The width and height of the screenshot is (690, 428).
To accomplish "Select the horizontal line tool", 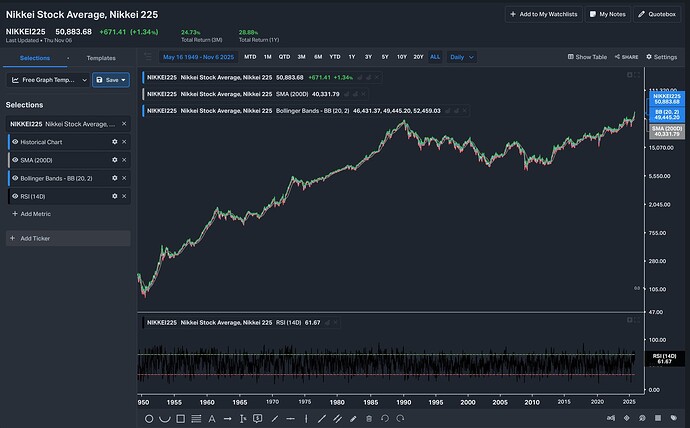I will [x=290, y=419].
